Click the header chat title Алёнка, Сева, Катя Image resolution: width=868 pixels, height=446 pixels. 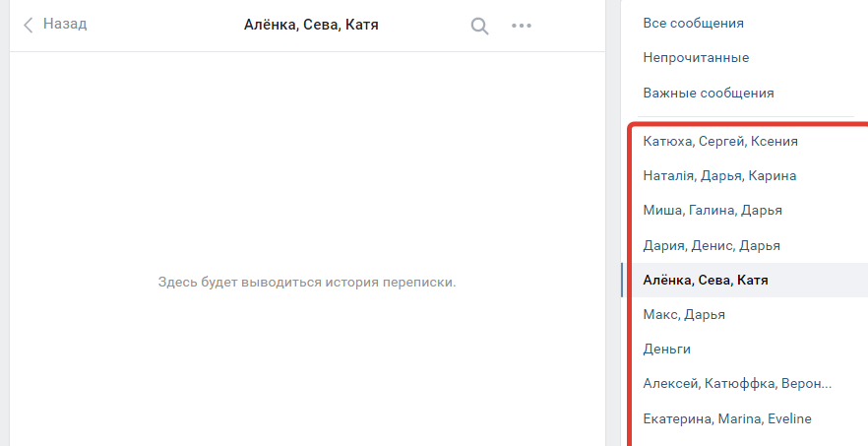(311, 25)
